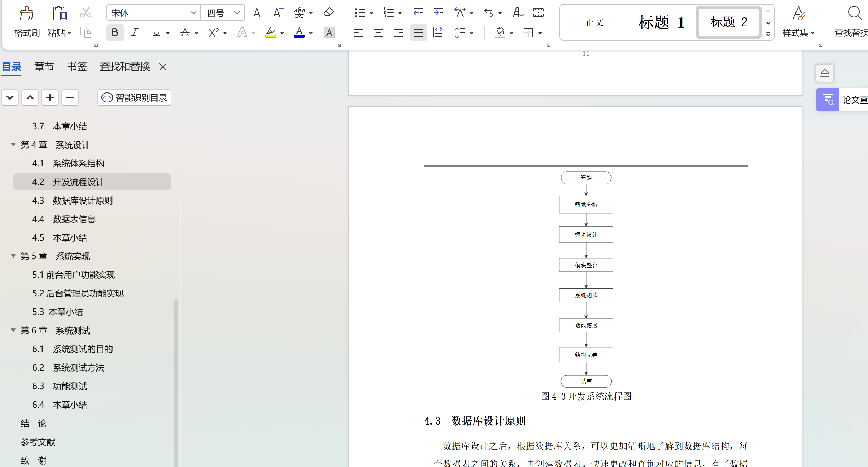Click the 智能识别目录 button
The width and height of the screenshot is (868, 467).
(134, 97)
